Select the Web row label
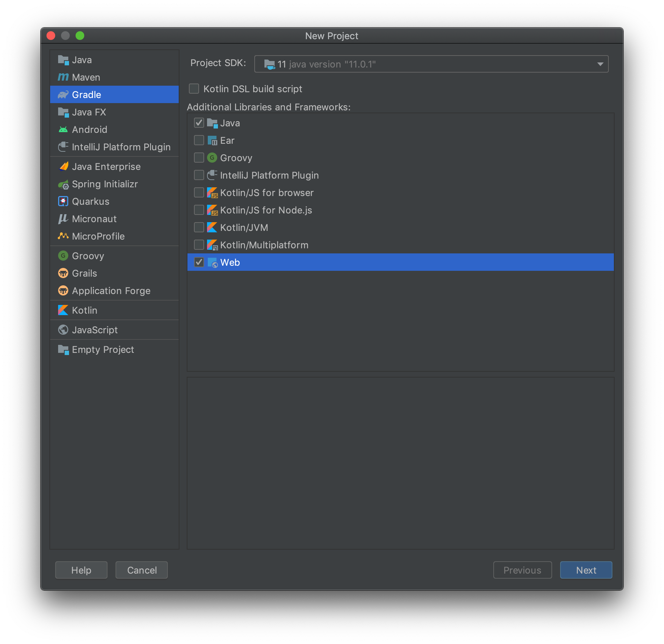Image resolution: width=664 pixels, height=644 pixels. (x=230, y=262)
